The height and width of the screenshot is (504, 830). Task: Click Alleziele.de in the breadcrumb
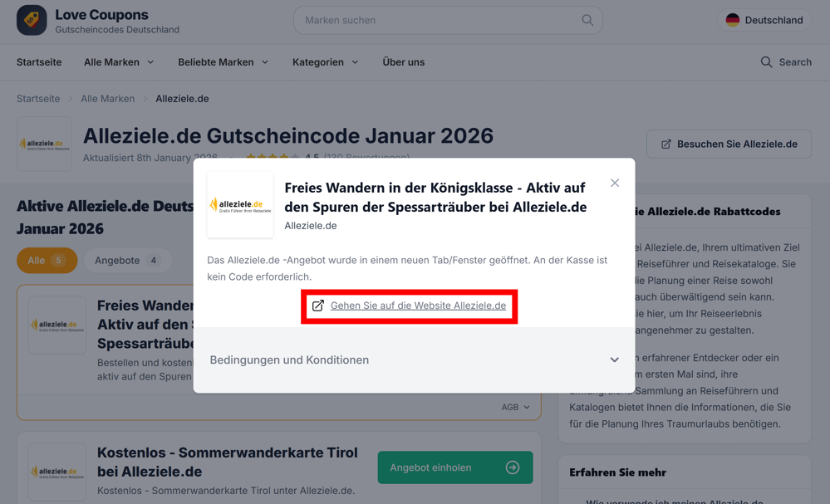[182, 99]
